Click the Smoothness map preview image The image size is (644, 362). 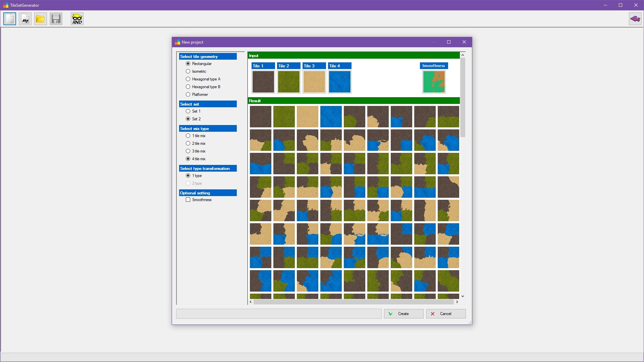click(x=434, y=82)
